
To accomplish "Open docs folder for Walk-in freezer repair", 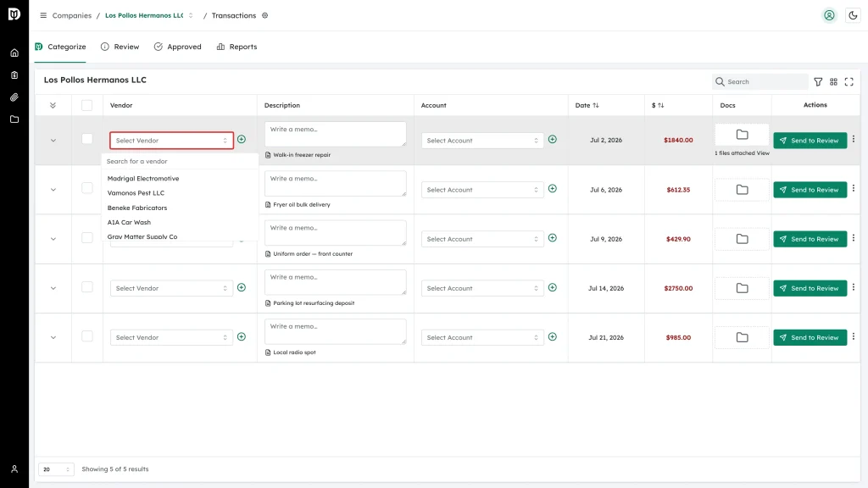I will click(x=743, y=135).
